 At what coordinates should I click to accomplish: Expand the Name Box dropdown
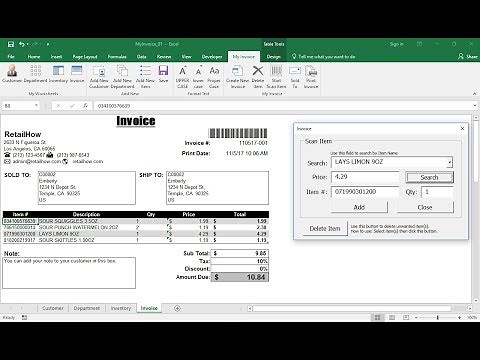[x=36, y=106]
